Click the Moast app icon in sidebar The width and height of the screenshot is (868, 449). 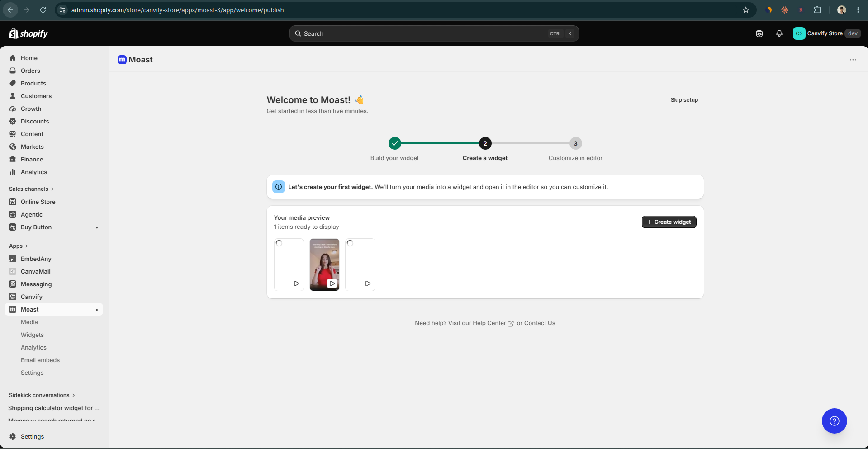pyautogui.click(x=13, y=309)
